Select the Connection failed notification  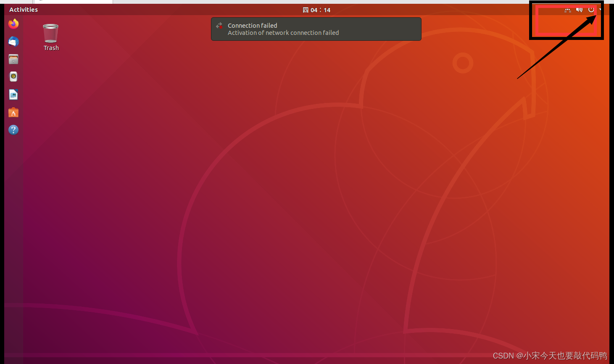coord(316,29)
